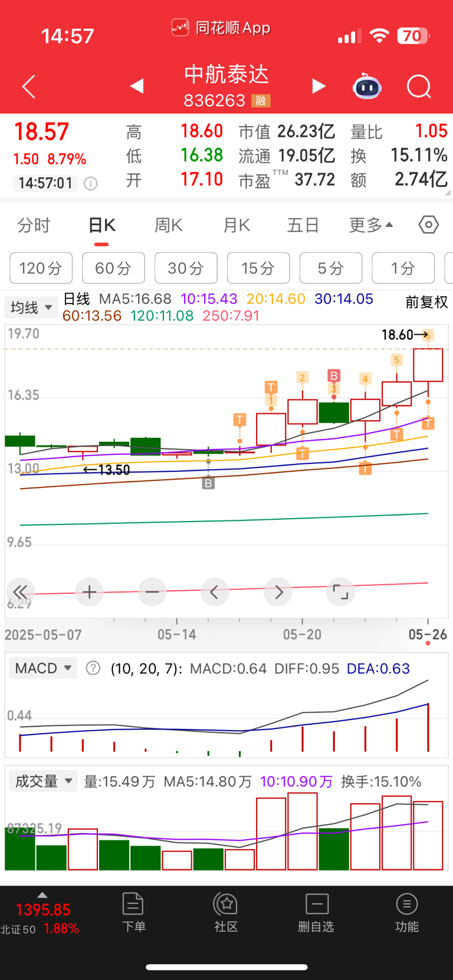Tap the current price 18.57
453x980 pixels.
click(x=41, y=131)
